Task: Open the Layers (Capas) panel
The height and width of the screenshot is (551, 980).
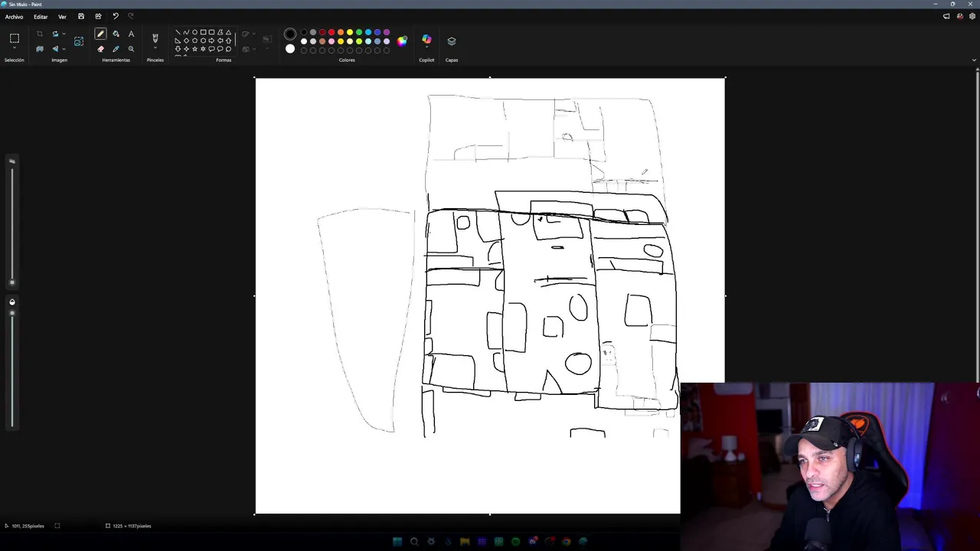Action: click(x=452, y=41)
